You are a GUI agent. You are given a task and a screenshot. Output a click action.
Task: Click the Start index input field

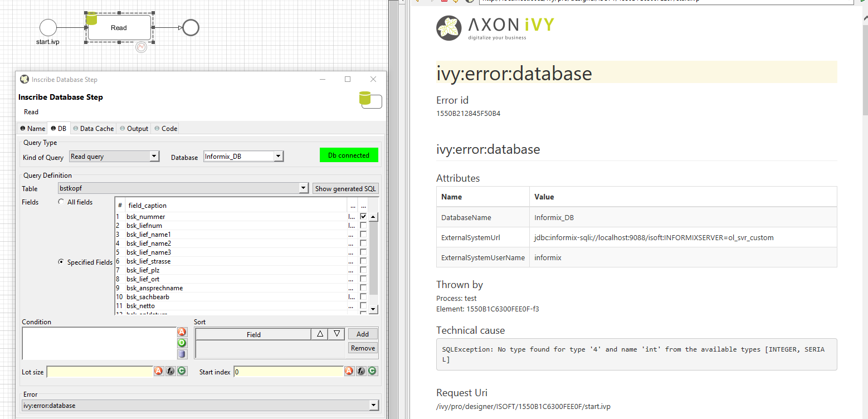tap(289, 372)
